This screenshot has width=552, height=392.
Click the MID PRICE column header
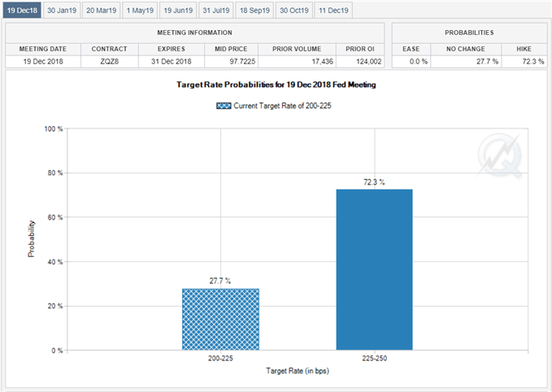click(x=231, y=49)
